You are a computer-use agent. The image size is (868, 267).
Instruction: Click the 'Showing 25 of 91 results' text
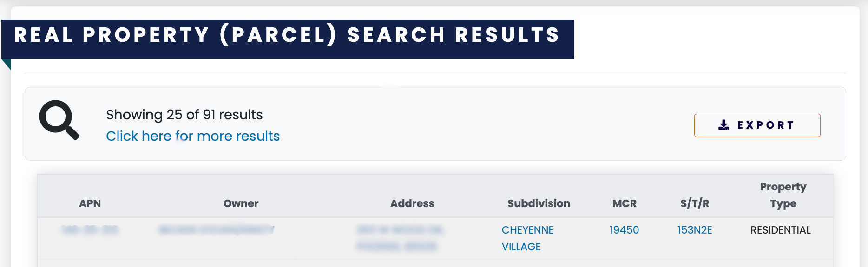click(x=184, y=115)
